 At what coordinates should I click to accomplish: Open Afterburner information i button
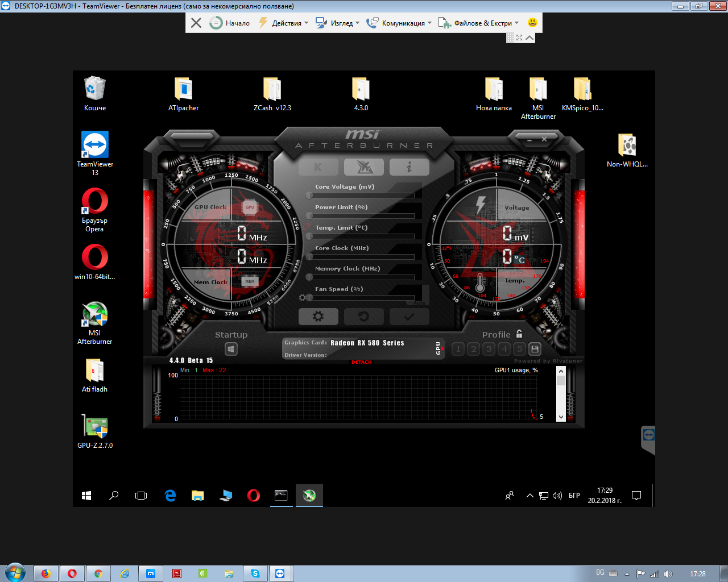[409, 167]
